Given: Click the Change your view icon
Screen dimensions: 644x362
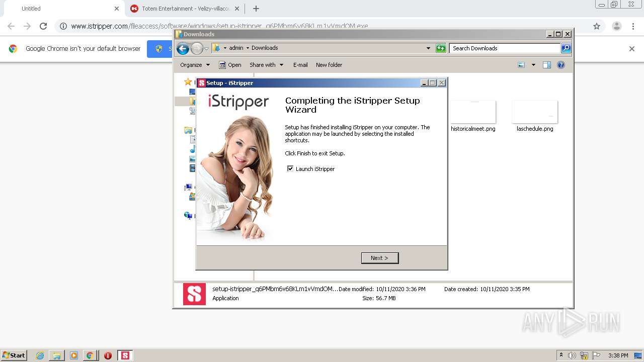Looking at the screenshot, I should tap(521, 65).
